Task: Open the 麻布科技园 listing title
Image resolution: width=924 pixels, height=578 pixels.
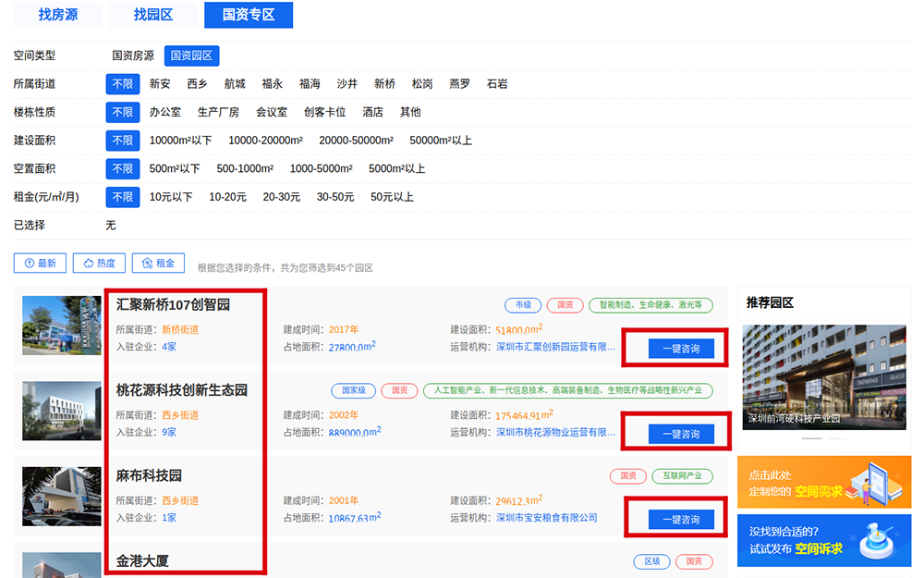Action: pos(149,476)
